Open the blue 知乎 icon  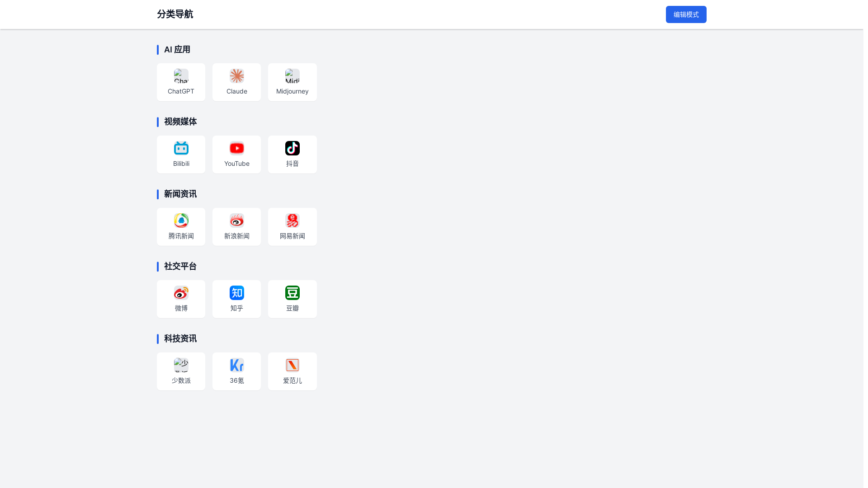(x=236, y=293)
